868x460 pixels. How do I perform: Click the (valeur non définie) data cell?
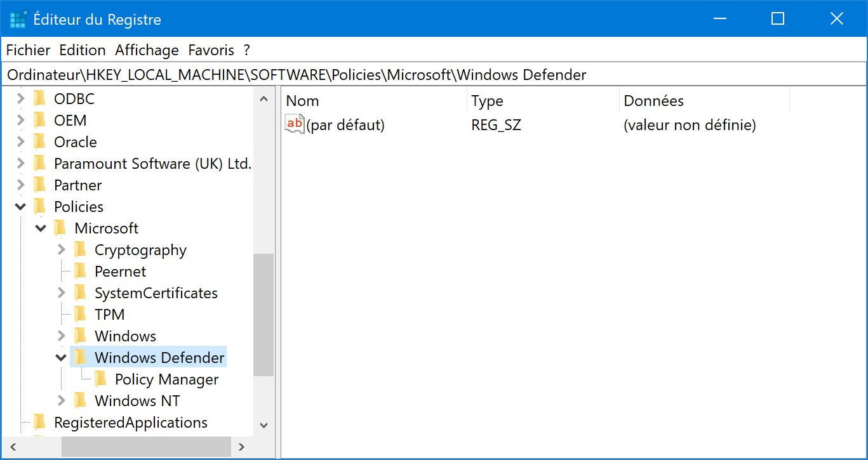coord(690,125)
